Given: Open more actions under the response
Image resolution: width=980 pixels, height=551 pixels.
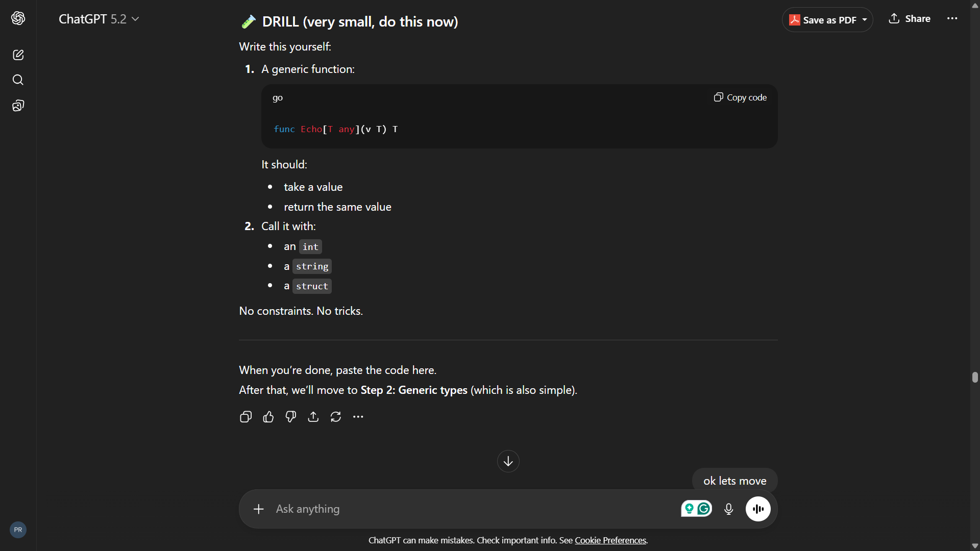Looking at the screenshot, I should 358,417.
